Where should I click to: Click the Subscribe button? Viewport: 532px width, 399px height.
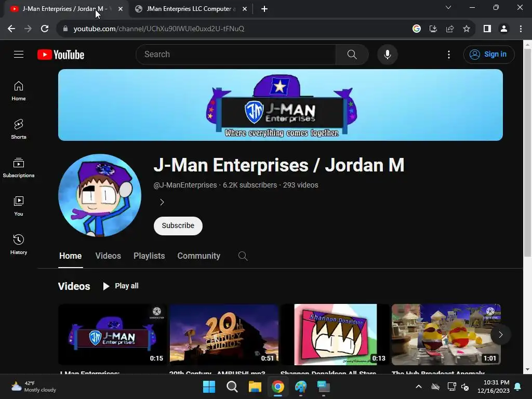178,225
